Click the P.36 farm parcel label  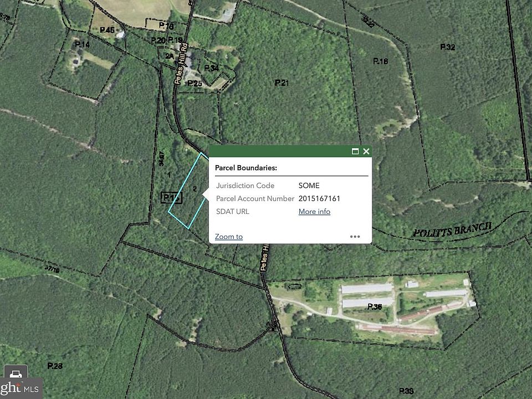pos(375,306)
